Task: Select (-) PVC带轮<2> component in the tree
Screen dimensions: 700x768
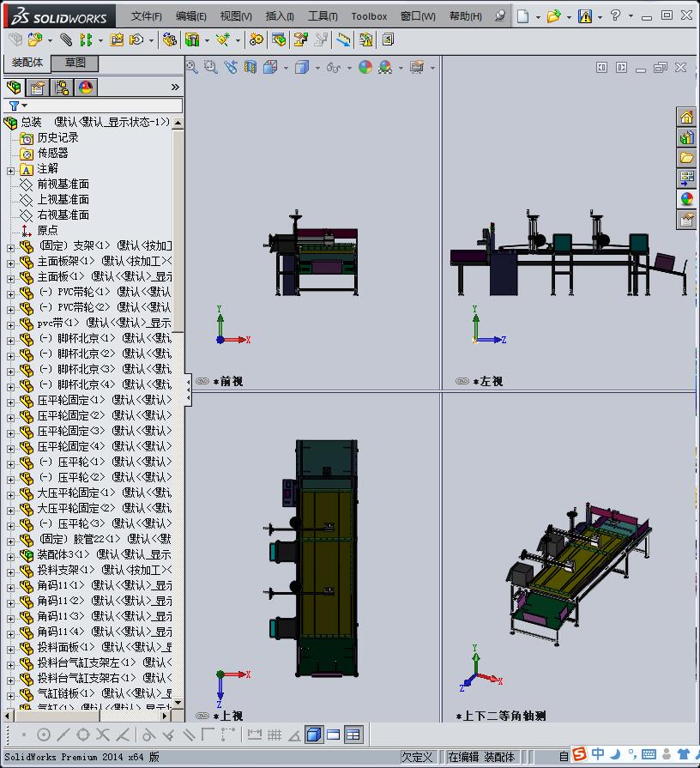Action: (105, 307)
